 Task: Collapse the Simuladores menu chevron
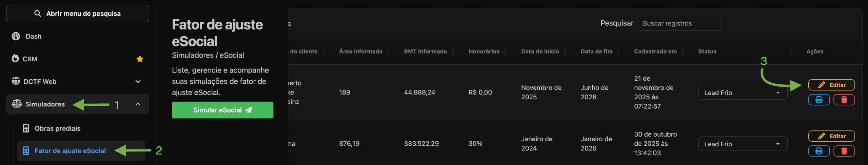coord(138,104)
